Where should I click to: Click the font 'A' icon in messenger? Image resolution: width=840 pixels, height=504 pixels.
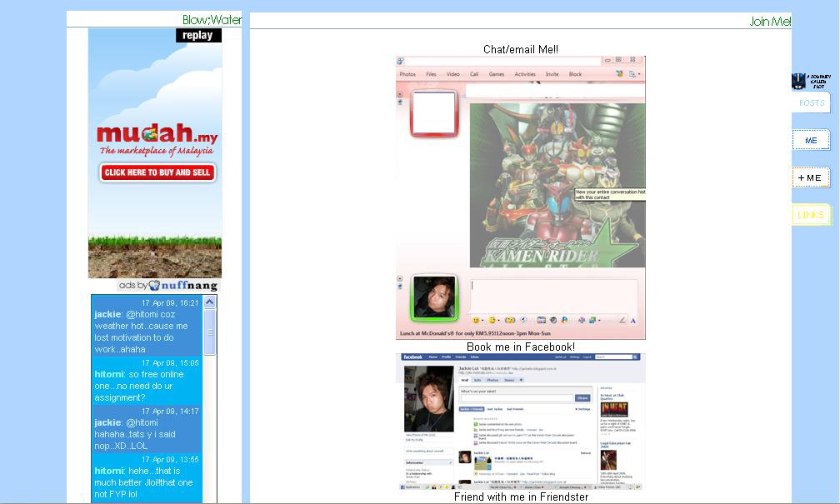[x=632, y=320]
